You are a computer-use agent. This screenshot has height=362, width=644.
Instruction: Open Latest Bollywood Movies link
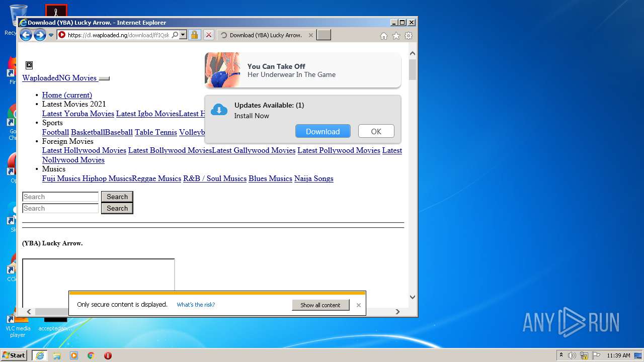(170, 150)
